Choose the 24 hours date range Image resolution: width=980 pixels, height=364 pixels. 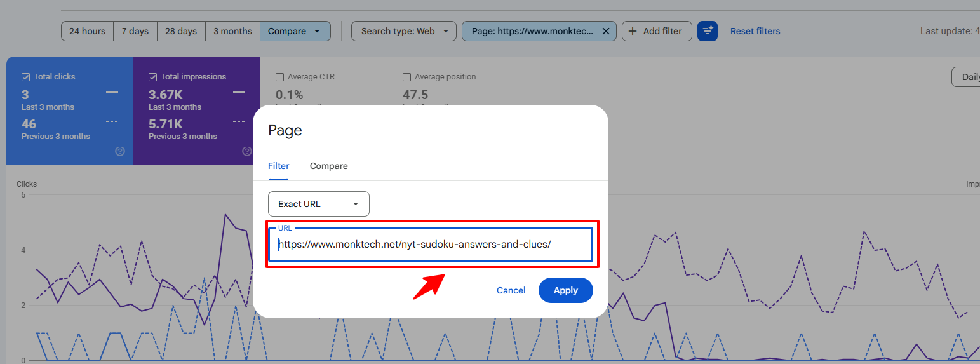[88, 31]
